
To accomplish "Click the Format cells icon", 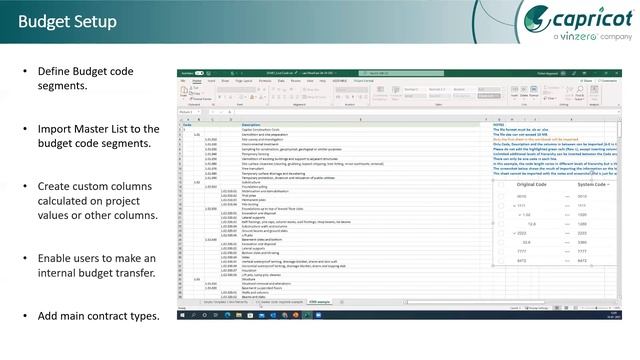I will 534,91.
